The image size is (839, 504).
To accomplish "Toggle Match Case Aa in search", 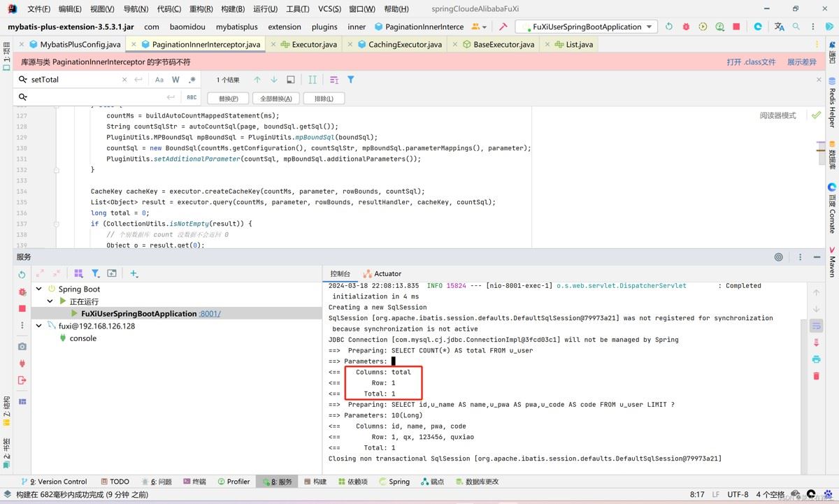I will coord(159,80).
